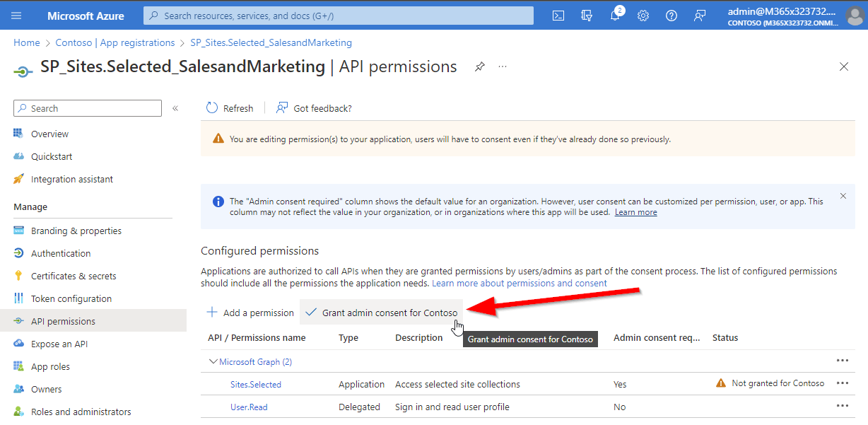This screenshot has height=425, width=868.
Task: Launch Cloud Shell from the top bar
Action: click(558, 16)
